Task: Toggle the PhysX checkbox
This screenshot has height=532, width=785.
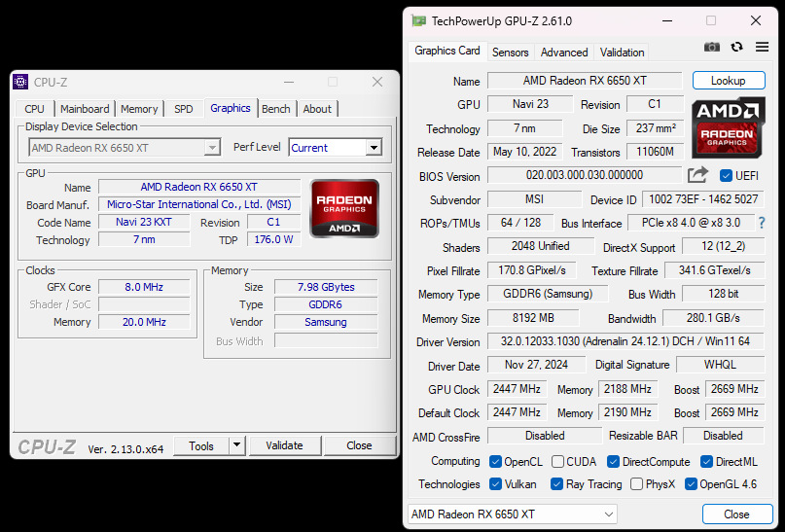Action: coord(636,484)
